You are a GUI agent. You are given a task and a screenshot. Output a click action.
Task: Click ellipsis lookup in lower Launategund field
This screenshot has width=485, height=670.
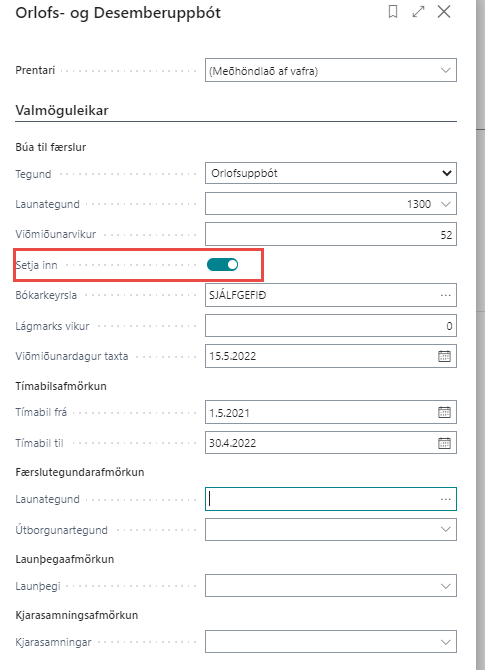tap(446, 499)
